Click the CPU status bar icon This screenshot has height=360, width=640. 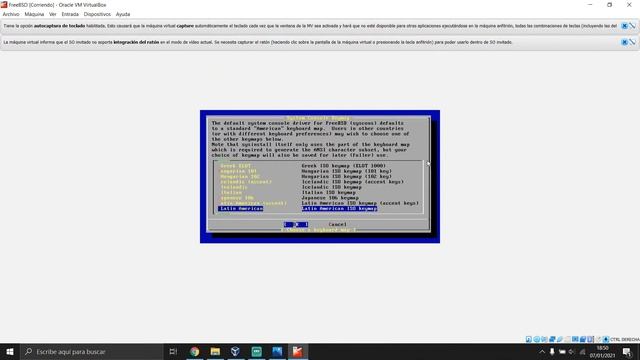(x=590, y=339)
